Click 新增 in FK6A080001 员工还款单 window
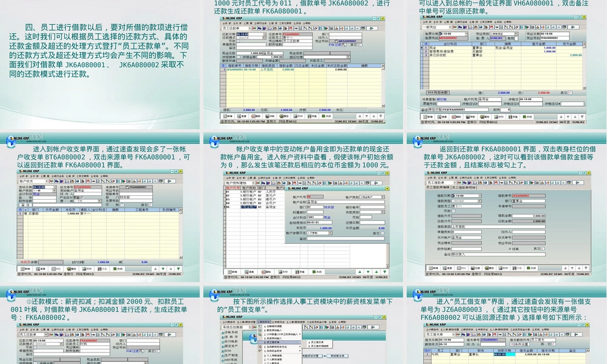607x364 pixels. [228, 116]
